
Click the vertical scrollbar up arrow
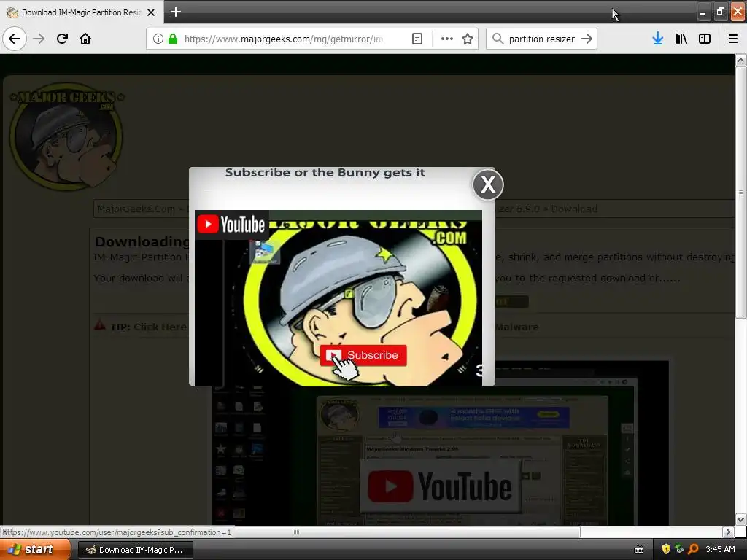click(740, 60)
